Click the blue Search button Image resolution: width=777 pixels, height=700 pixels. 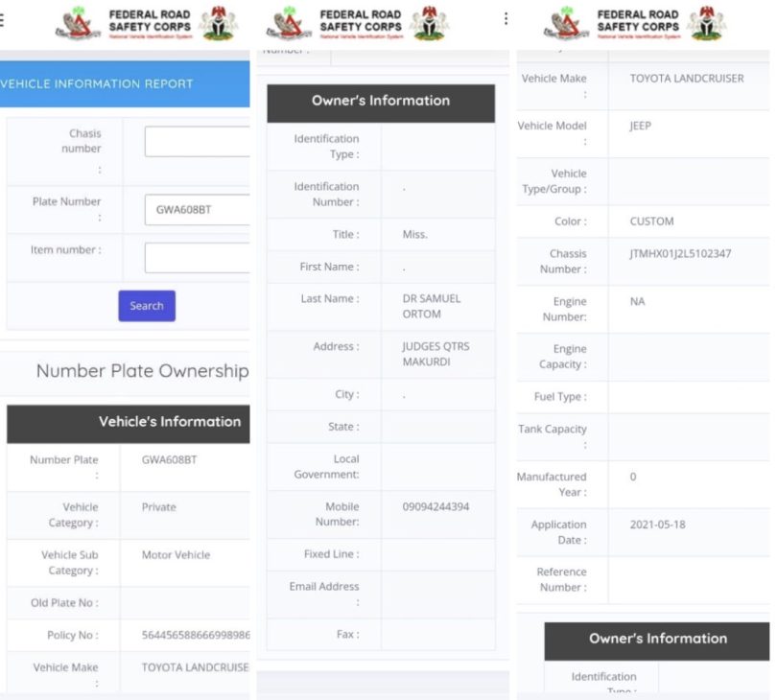tap(147, 306)
